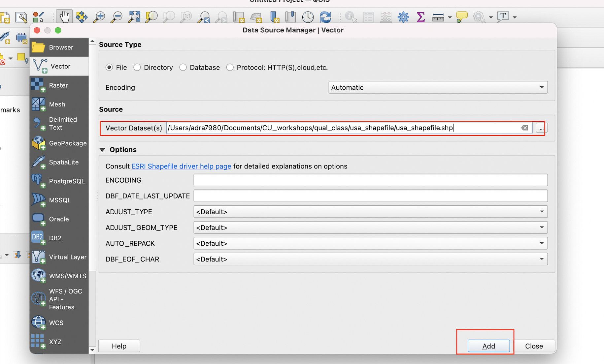The width and height of the screenshot is (604, 364).
Task: Click the Refresh map icon
Action: pyautogui.click(x=325, y=17)
